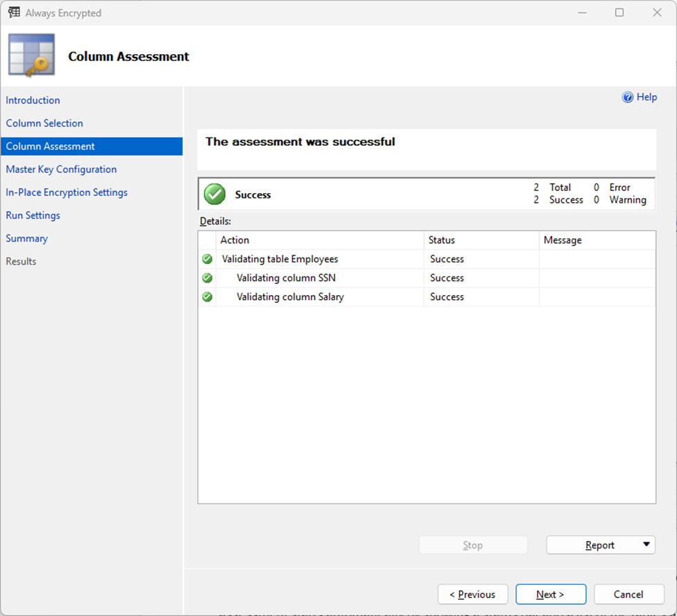Click the disabled Stop button
The height and width of the screenshot is (616, 677).
point(474,545)
